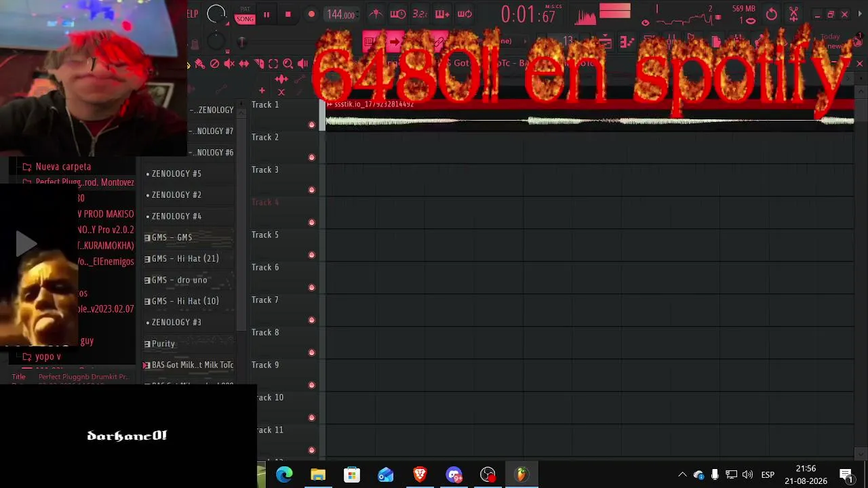This screenshot has height=488, width=868.
Task: Toggle the metronome icon
Action: coord(376,14)
